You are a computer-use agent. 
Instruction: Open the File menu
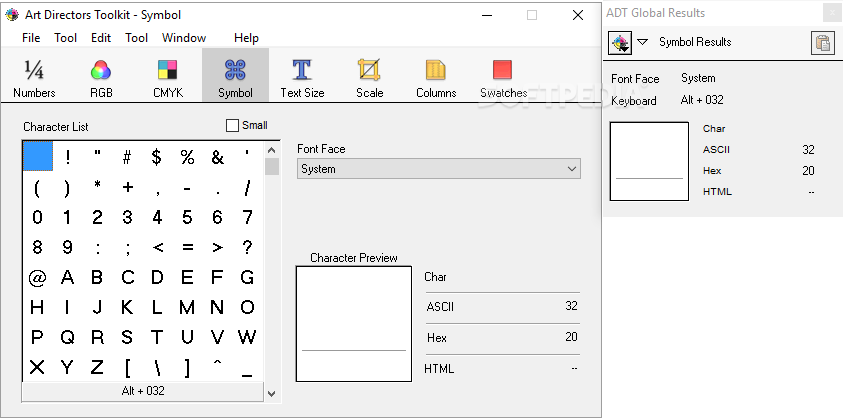(31, 38)
